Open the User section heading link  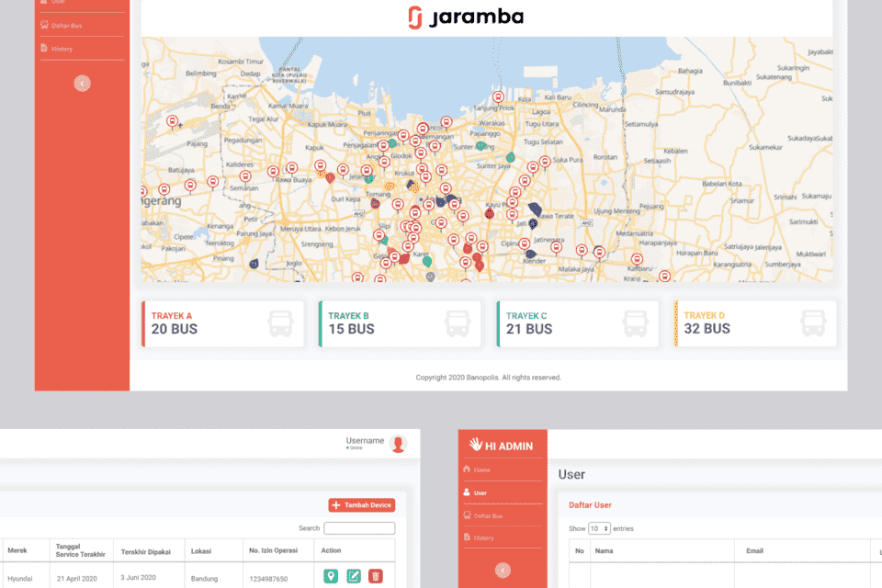pyautogui.click(x=571, y=474)
